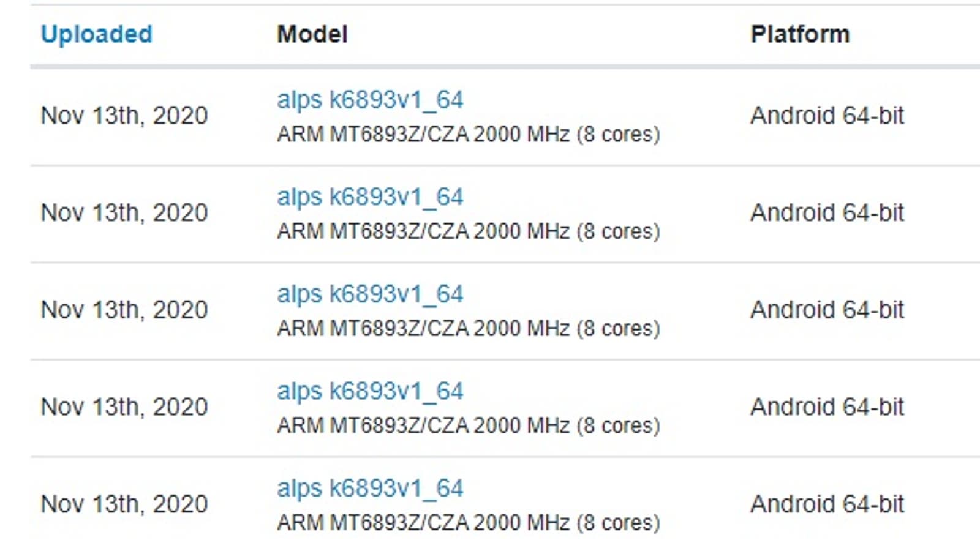The width and height of the screenshot is (980, 551).
Task: Click the fifth row's Android 64-bit platform text
Action: coord(827,504)
